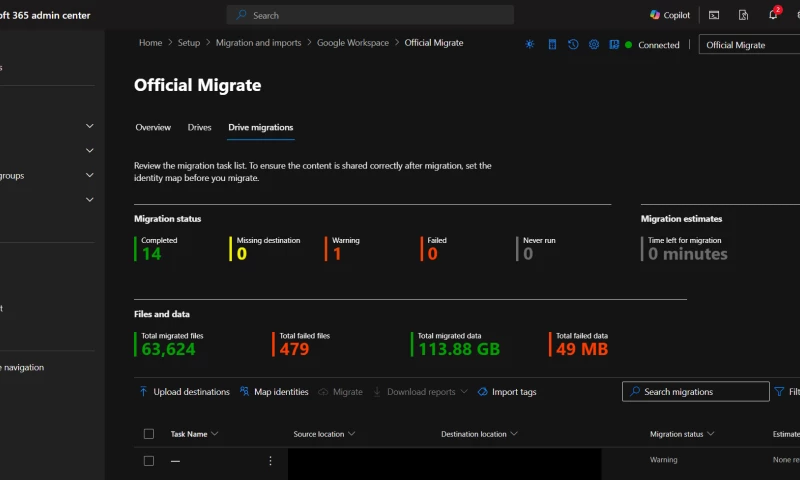This screenshot has width=800, height=480.
Task: Open the document icon next to Cloud Shell
Action: pyautogui.click(x=743, y=15)
